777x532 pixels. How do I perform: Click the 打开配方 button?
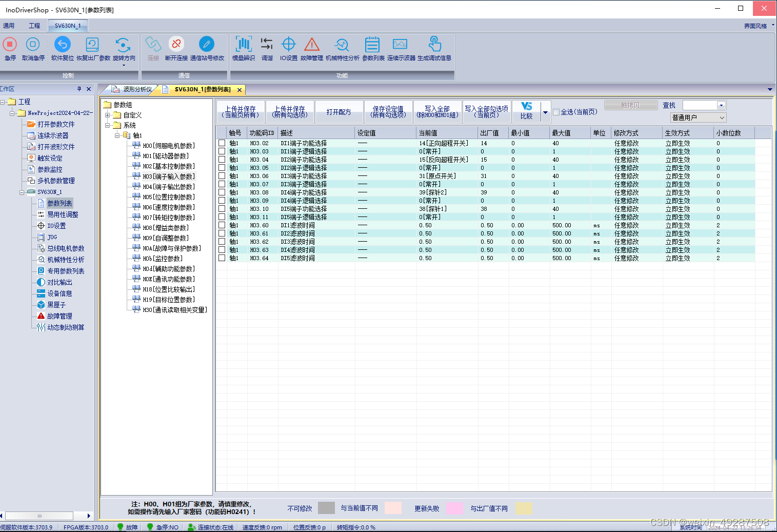tap(339, 112)
